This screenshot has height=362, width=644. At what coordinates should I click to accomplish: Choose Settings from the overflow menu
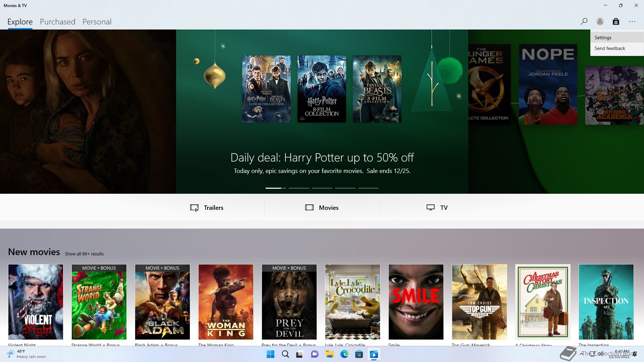tap(617, 38)
